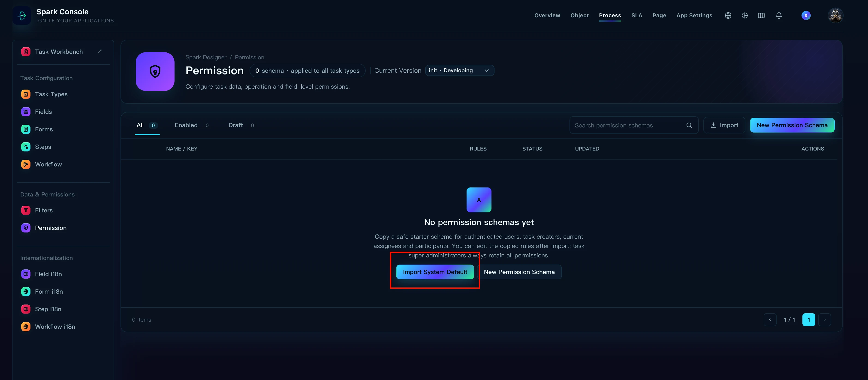The image size is (868, 380).
Task: Click the ACTIONS column header
Action: tap(812, 149)
